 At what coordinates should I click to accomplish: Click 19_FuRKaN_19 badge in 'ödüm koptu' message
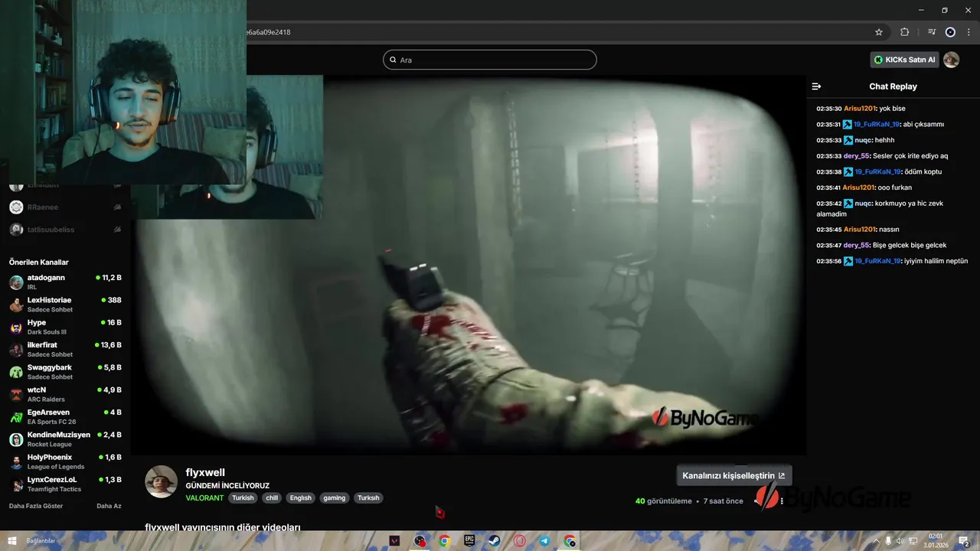tap(848, 171)
